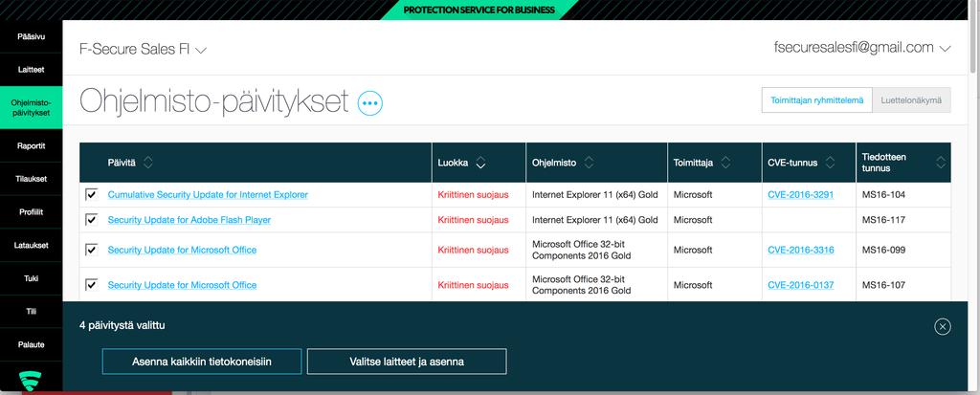Open Raportit in the sidebar
The image size is (980, 395).
(x=32, y=145)
